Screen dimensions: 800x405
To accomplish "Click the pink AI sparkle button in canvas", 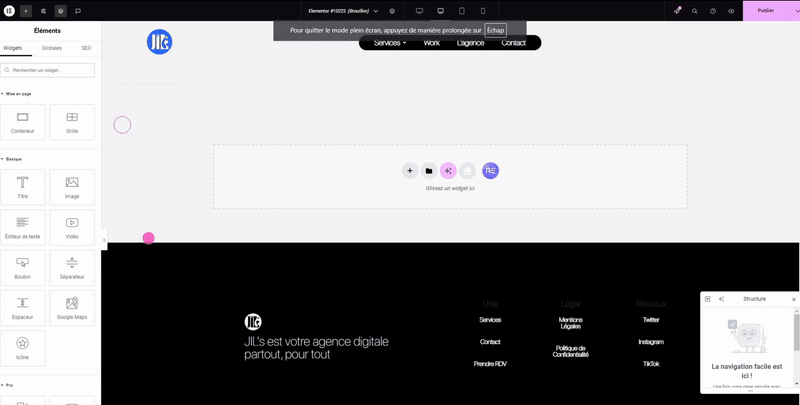I will click(x=448, y=171).
